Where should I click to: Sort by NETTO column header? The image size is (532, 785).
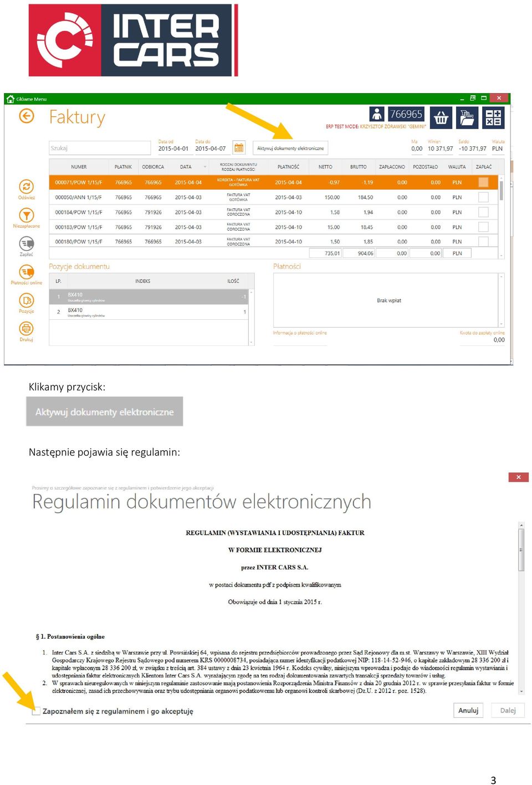325,167
